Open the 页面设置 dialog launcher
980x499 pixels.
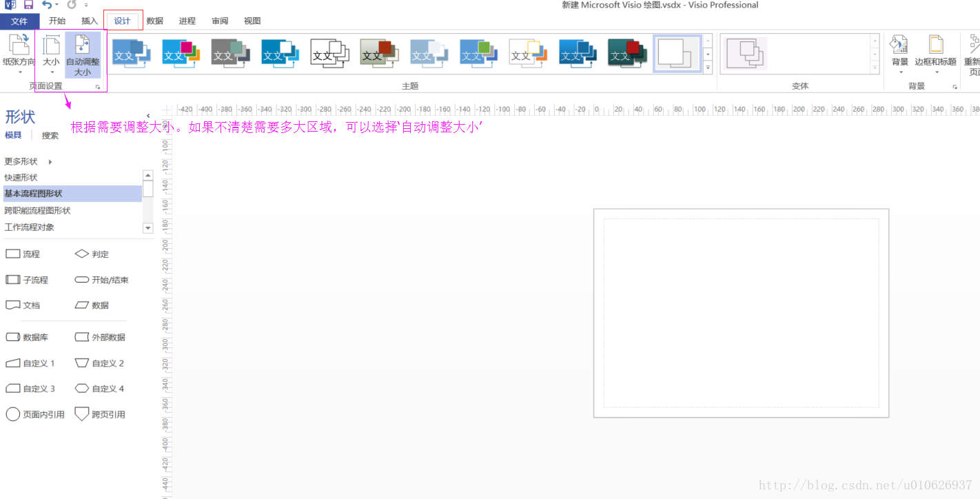(x=98, y=88)
